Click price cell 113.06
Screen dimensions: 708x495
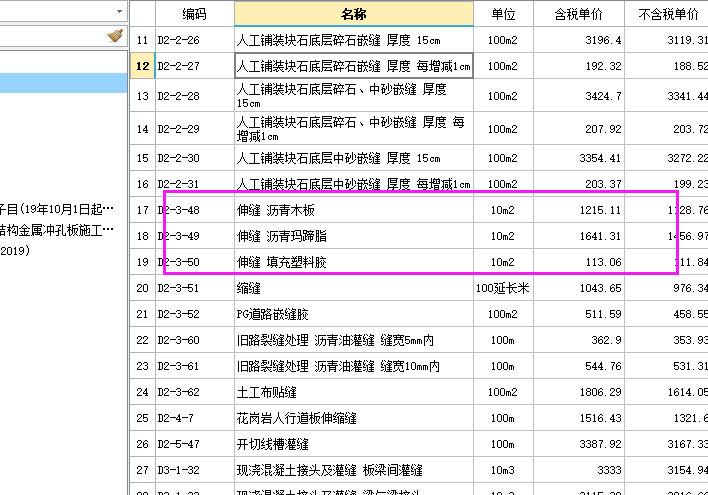pos(578,262)
